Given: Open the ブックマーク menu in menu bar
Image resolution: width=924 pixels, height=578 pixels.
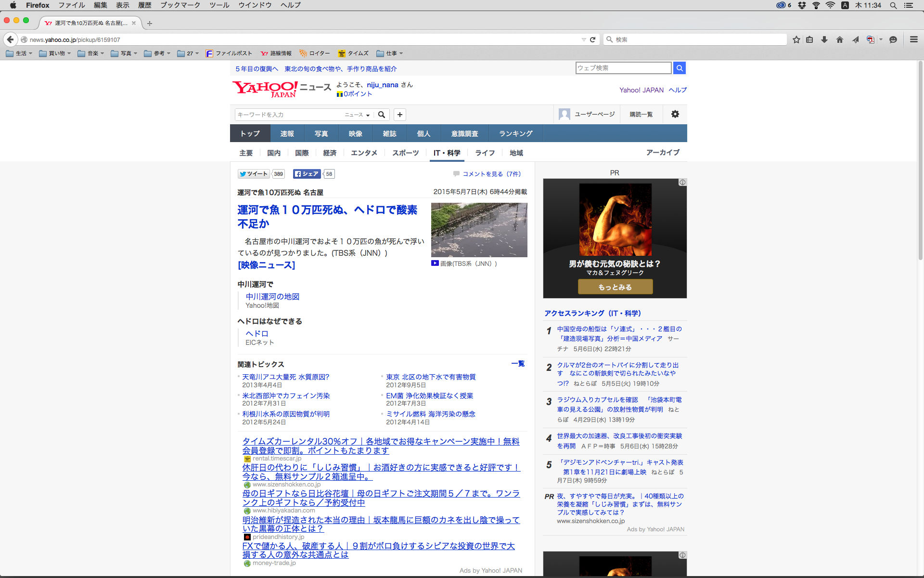Looking at the screenshot, I should [x=180, y=5].
